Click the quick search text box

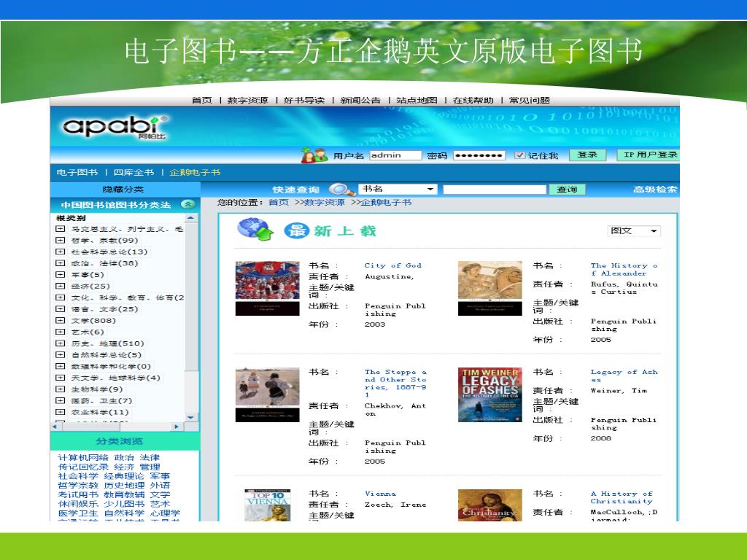[495, 189]
